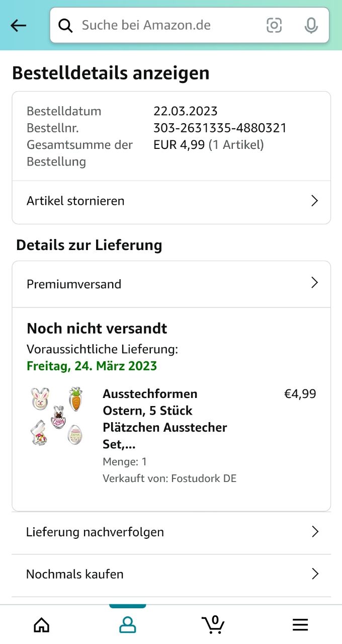Viewport: 342px width, 644px height.
Task: Tap the Easter cookie cutter thumbnail
Action: tap(57, 417)
